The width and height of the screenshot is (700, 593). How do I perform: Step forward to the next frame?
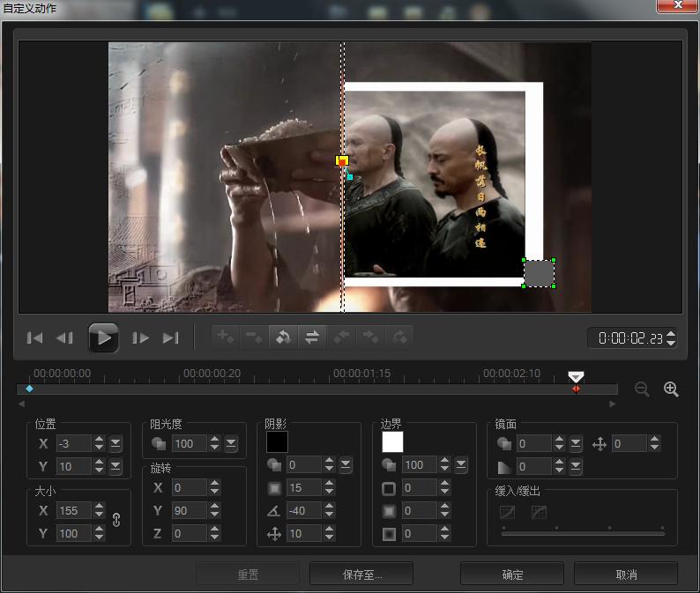[141, 337]
